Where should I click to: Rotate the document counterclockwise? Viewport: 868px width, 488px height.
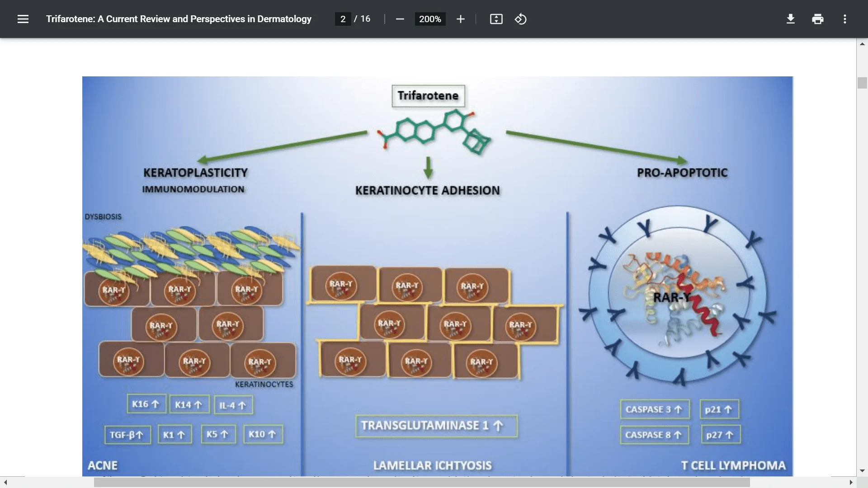tap(521, 19)
